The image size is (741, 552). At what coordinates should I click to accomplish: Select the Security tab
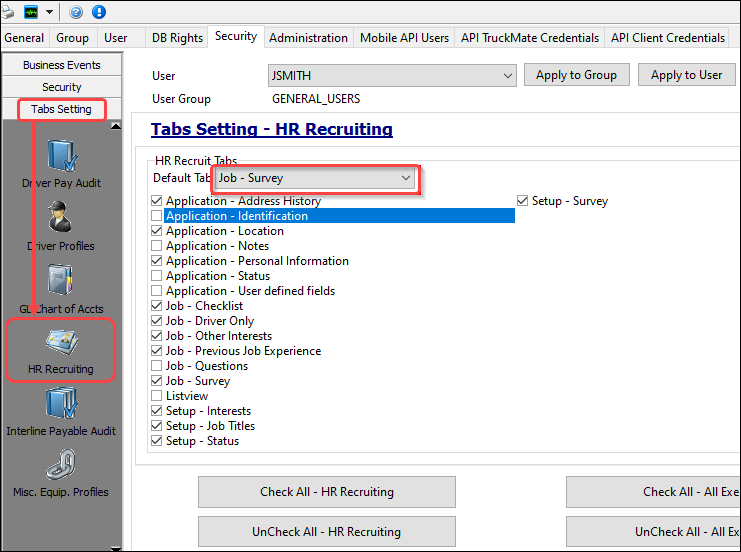[x=236, y=36]
